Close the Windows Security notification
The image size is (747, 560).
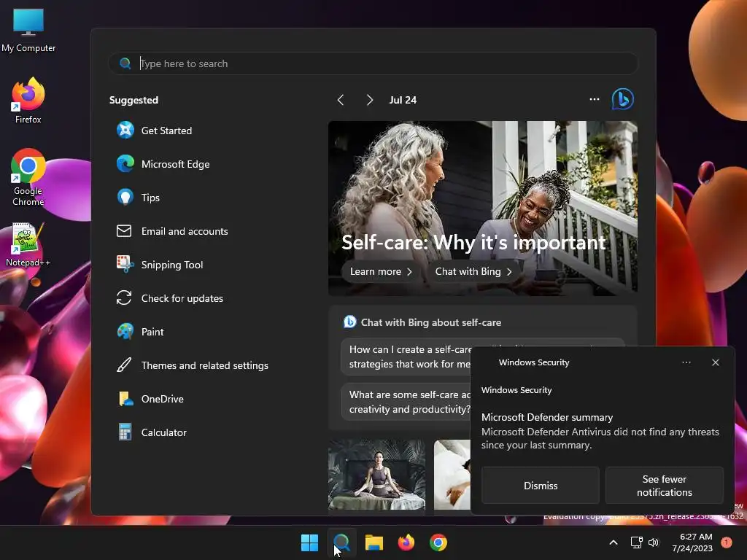716,362
